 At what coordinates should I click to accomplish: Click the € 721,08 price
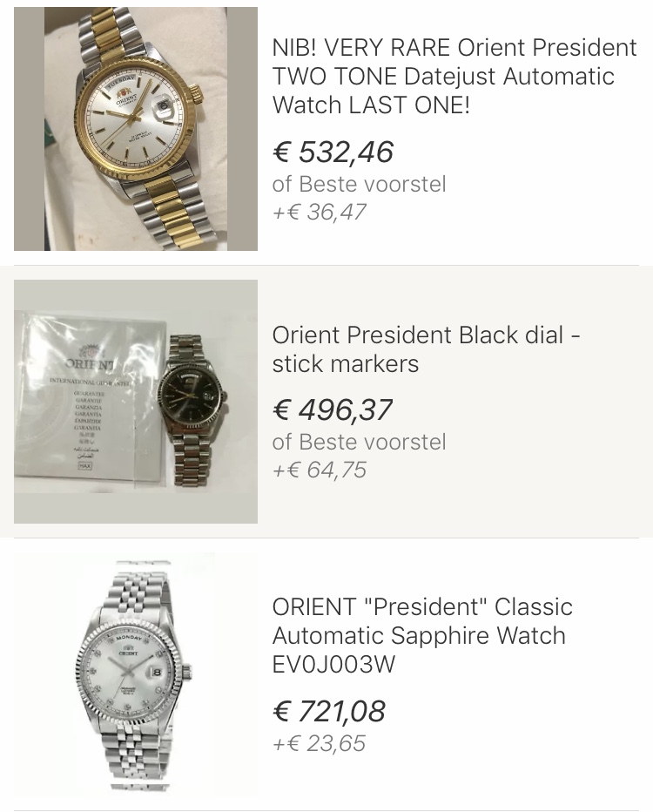click(329, 711)
